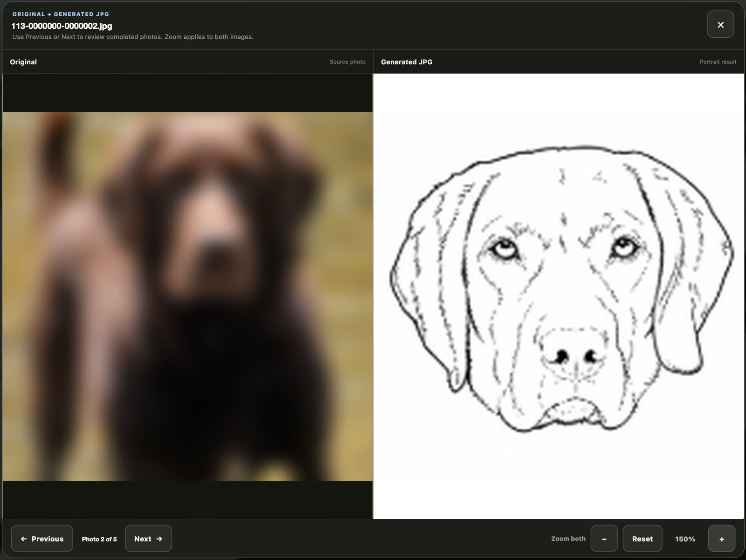
Task: Click the 'ORIGINAL + GENERATED JPG' header
Action: [x=61, y=14]
